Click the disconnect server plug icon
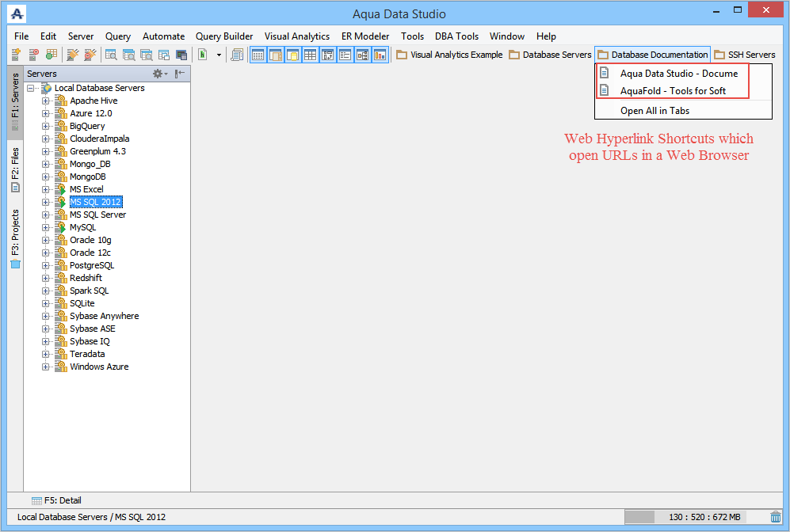790x532 pixels. pyautogui.click(x=90, y=55)
